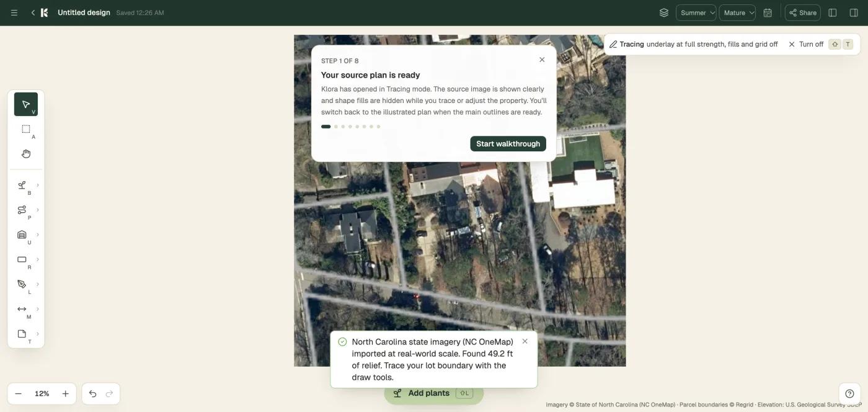The image size is (868, 412).
Task: Select the Pen line tool
Action: pyautogui.click(x=22, y=284)
